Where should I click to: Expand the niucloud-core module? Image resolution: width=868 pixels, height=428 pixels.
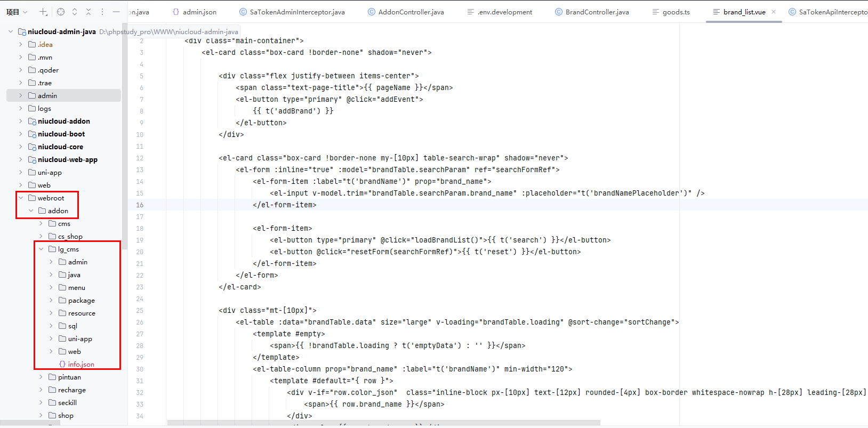click(21, 147)
